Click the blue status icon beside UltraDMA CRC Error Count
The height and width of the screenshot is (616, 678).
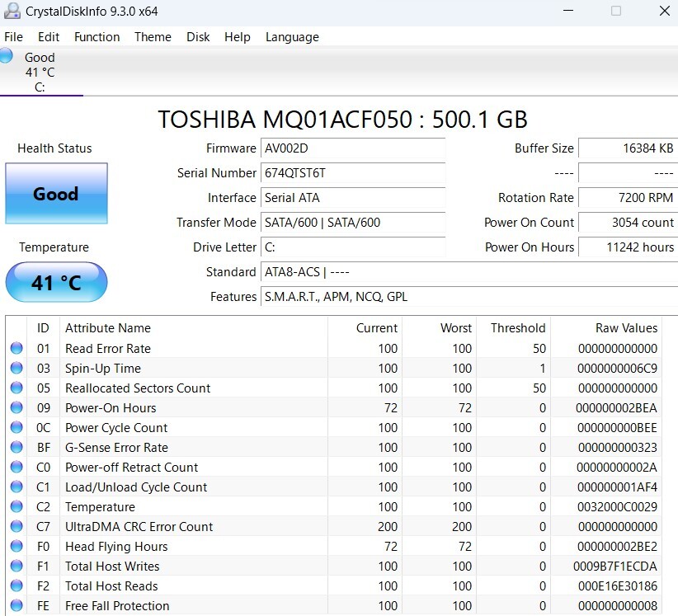coord(18,526)
